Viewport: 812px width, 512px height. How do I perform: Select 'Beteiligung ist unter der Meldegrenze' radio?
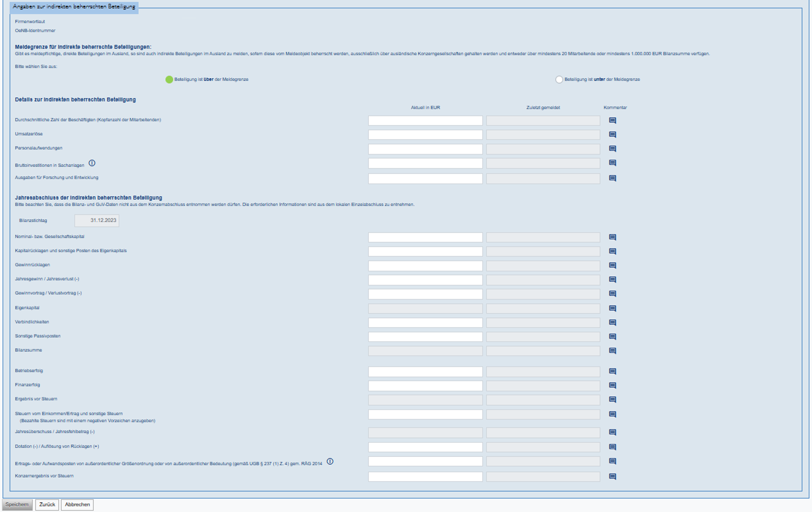(x=559, y=80)
